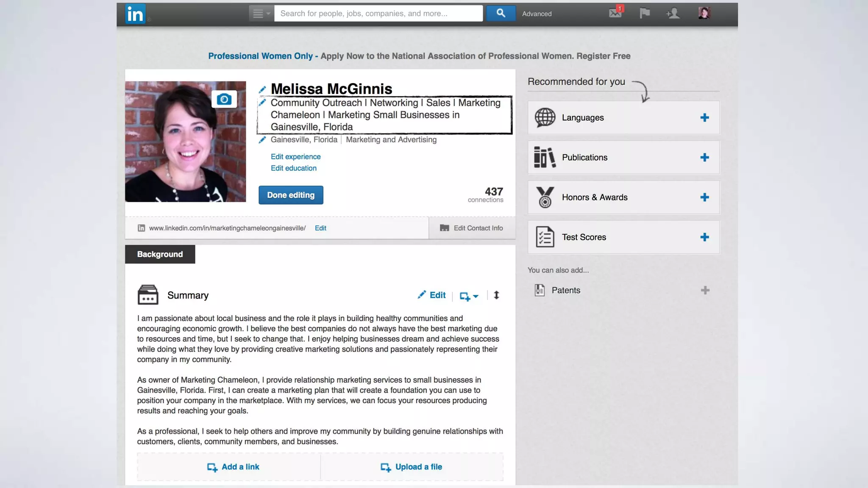Open the notifications flag icon
Image resolution: width=868 pixels, height=488 pixels.
[x=645, y=13]
